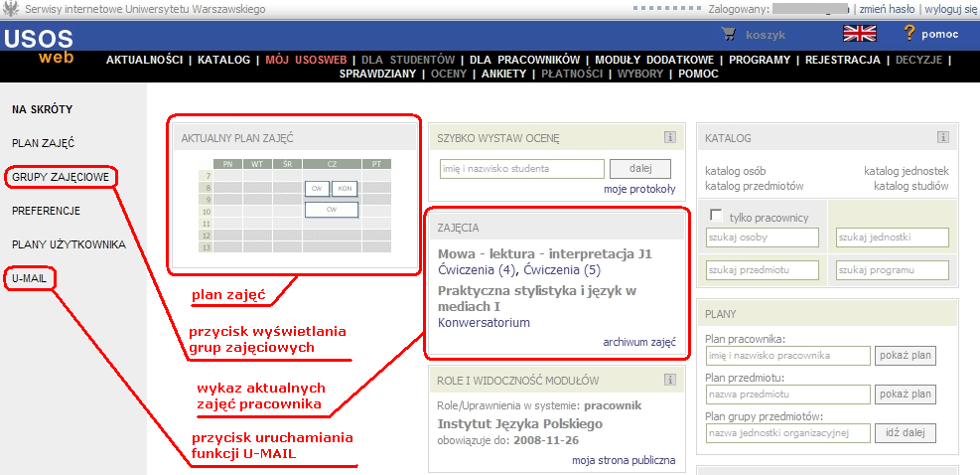Click the idź dalej button
The width and height of the screenshot is (980, 475).
coord(905,433)
